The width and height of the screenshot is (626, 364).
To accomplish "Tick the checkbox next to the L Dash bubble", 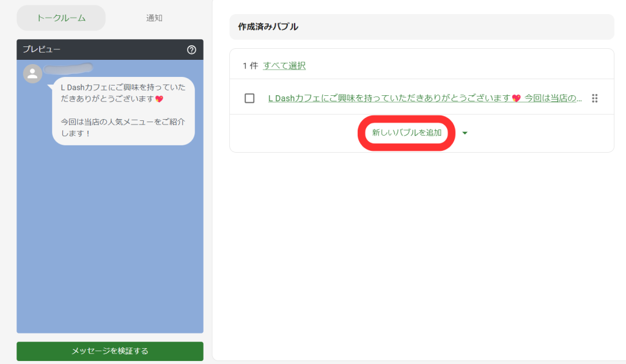I will 249,98.
